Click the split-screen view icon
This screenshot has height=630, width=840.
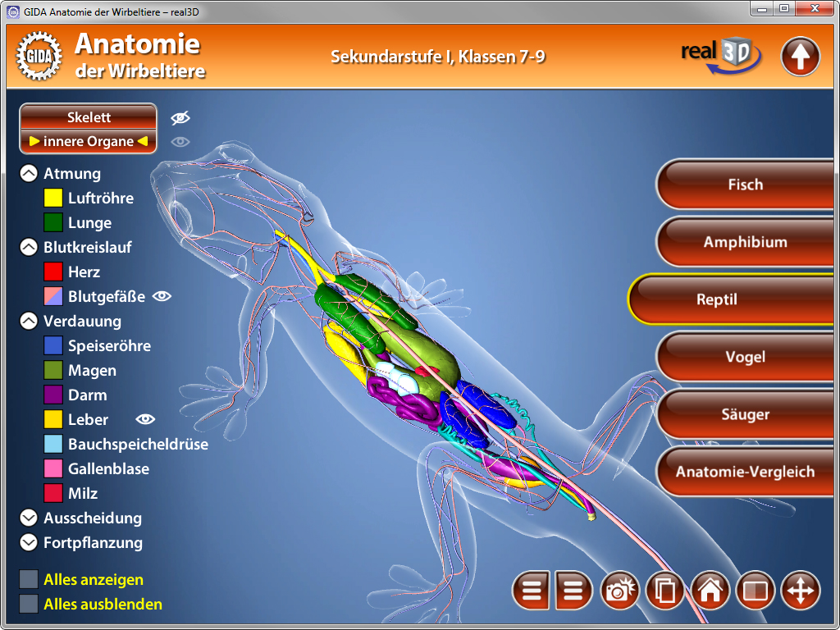click(755, 590)
